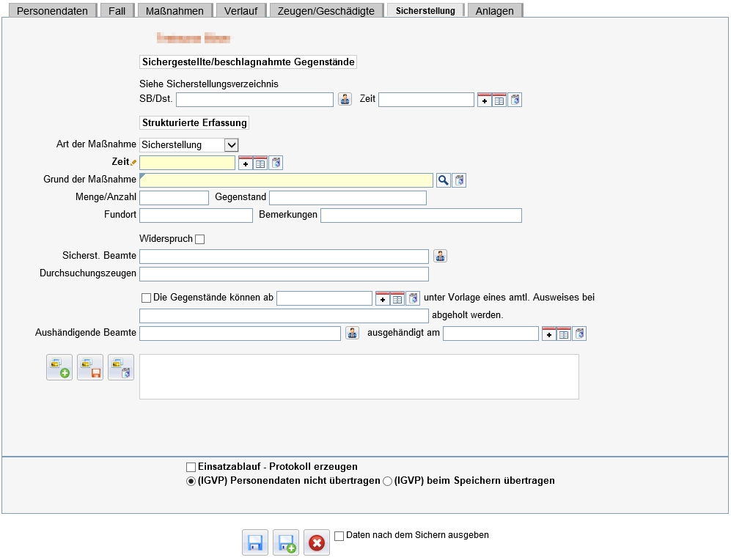Clear the 'ausgehändigt am' date with trash icon
This screenshot has height=560, width=731.
click(579, 334)
